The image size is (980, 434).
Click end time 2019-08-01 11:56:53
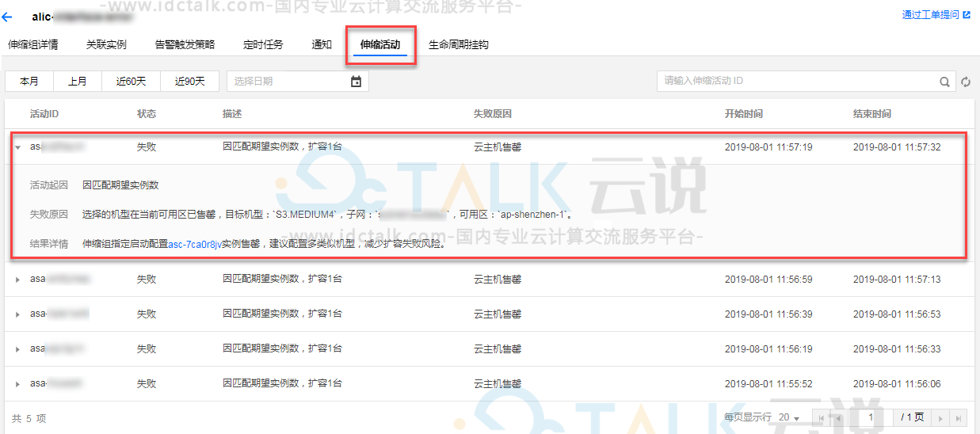click(x=897, y=314)
